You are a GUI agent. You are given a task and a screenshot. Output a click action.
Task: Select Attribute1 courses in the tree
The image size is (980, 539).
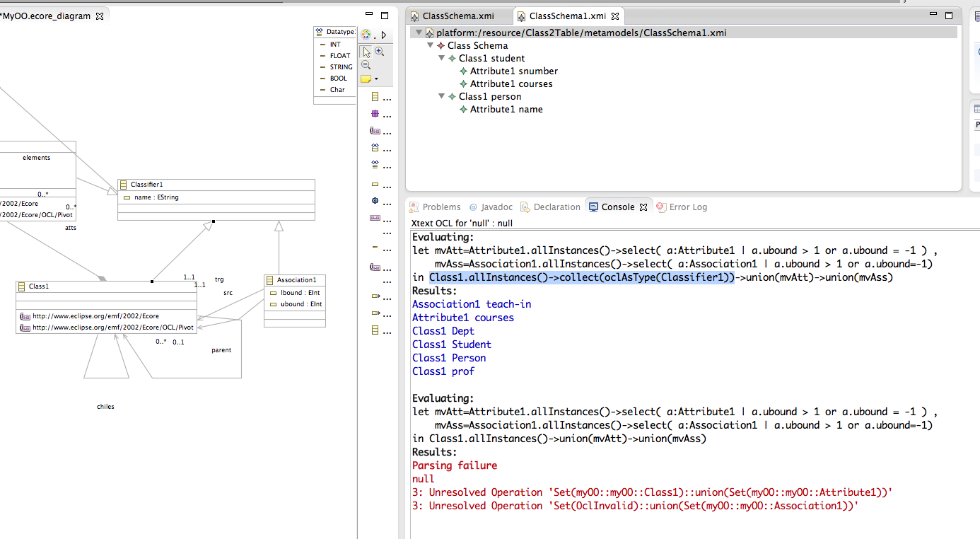(x=511, y=84)
